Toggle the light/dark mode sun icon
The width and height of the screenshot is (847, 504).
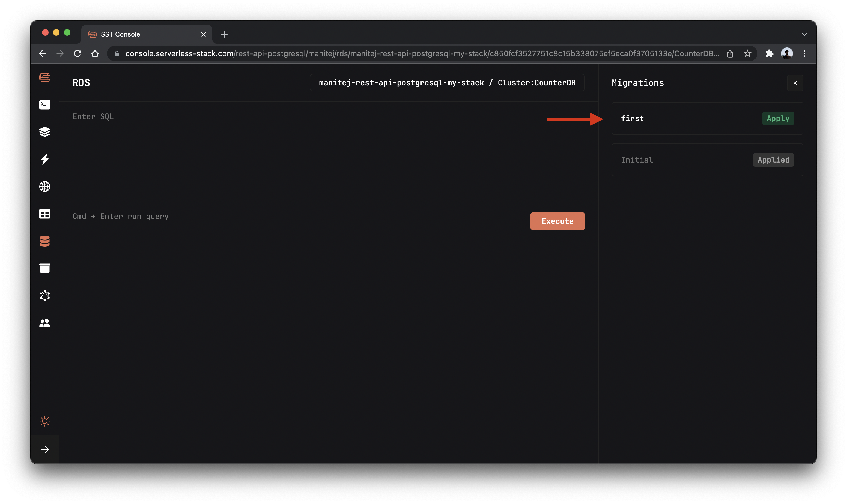(x=44, y=421)
